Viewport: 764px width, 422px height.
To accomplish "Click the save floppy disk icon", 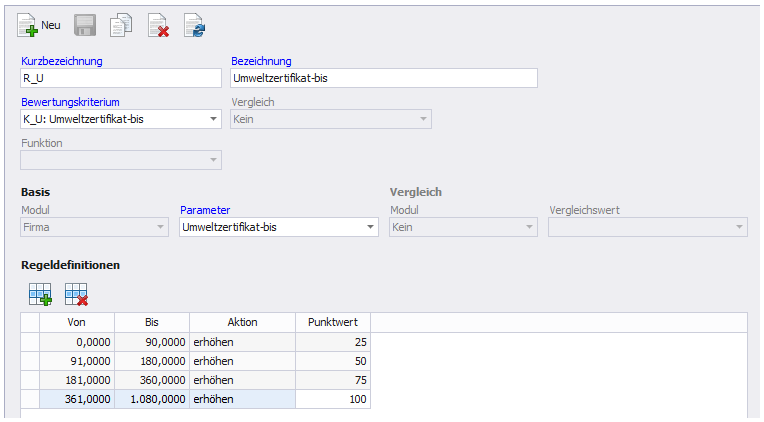I will [x=85, y=25].
